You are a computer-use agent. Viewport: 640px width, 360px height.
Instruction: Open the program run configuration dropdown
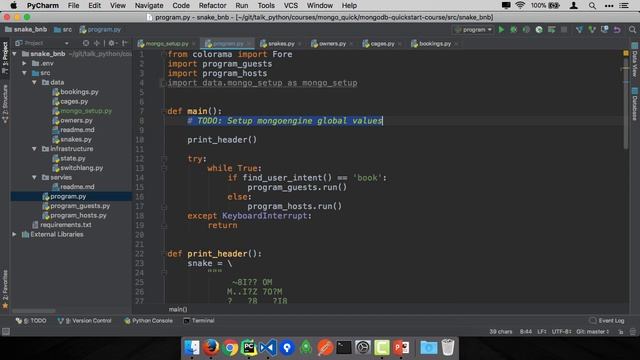[x=473, y=29]
